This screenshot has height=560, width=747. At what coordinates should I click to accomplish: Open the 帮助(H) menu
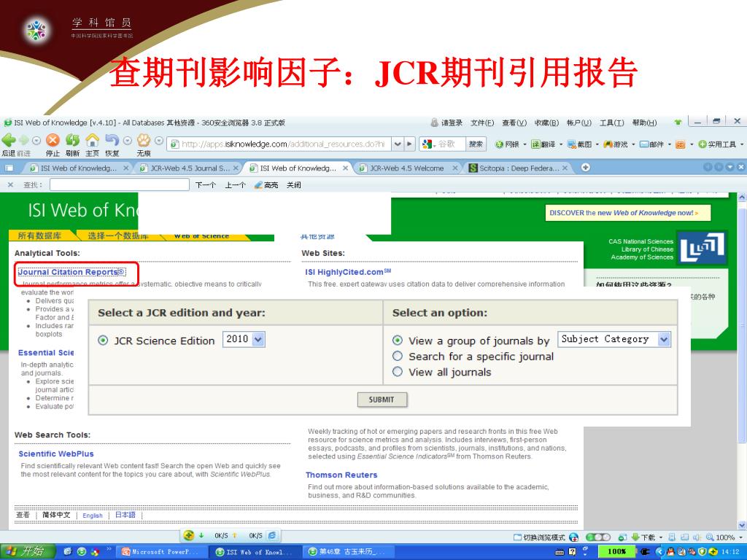(x=644, y=122)
